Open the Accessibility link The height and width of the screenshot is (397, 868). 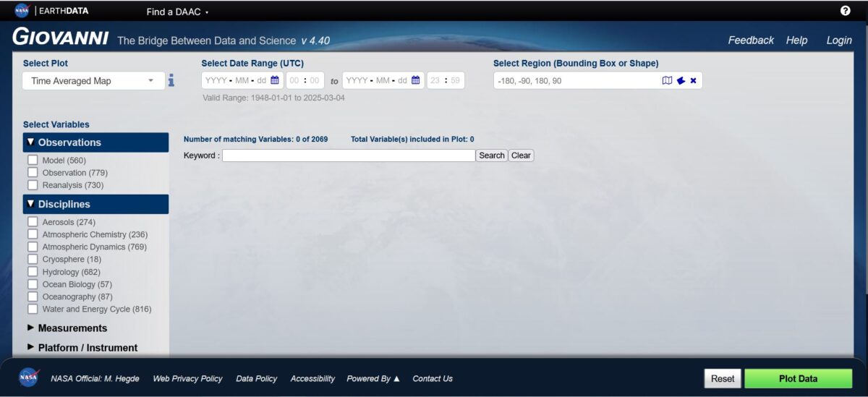(312, 378)
